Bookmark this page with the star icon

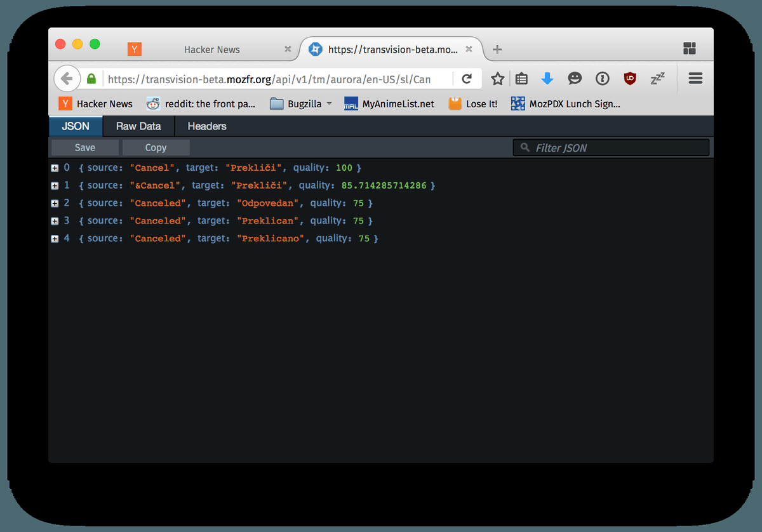click(498, 79)
